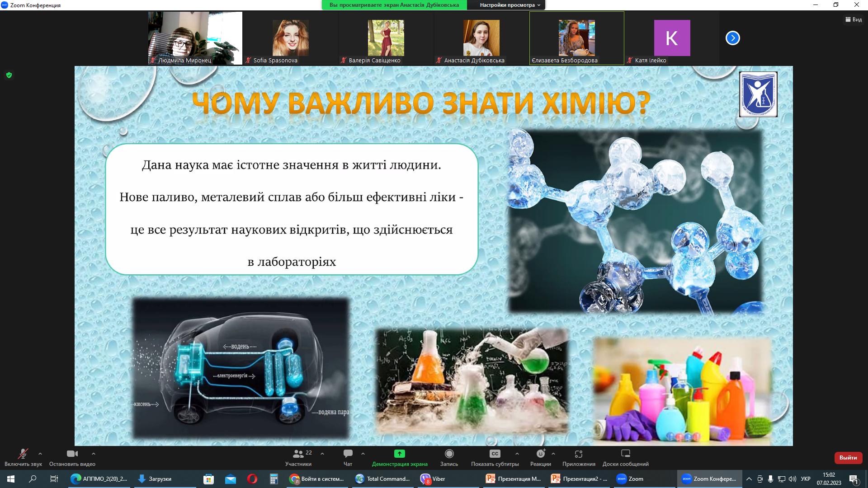Stop camera with Остановить видео
The image size is (868, 488).
point(72,454)
